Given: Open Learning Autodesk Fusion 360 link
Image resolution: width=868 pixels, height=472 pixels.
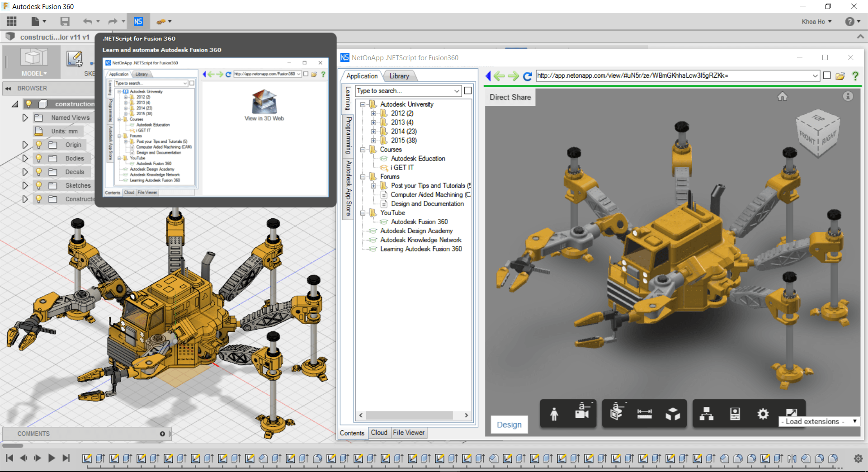Looking at the screenshot, I should [x=420, y=249].
